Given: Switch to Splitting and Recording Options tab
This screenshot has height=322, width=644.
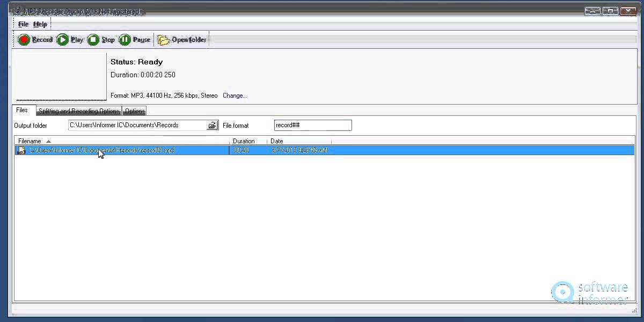Looking at the screenshot, I should 78,111.
